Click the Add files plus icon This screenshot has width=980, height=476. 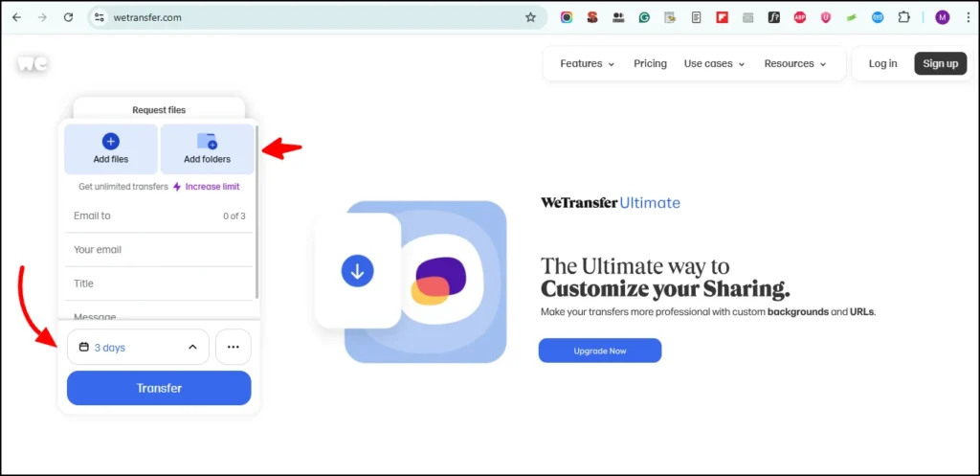110,142
